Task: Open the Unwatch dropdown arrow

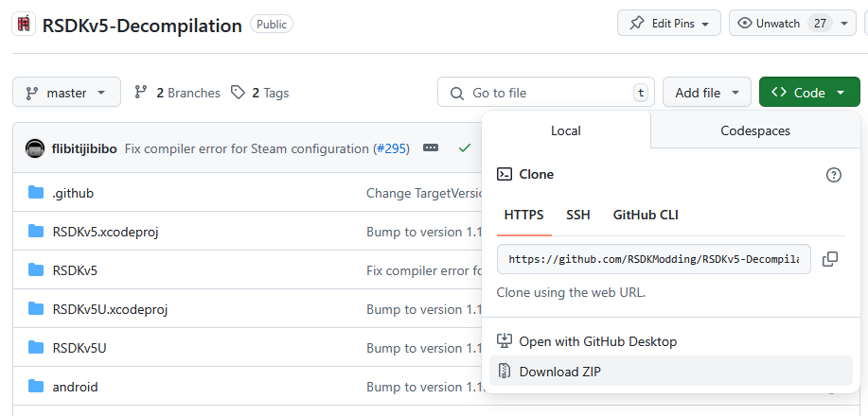Action: click(x=844, y=24)
